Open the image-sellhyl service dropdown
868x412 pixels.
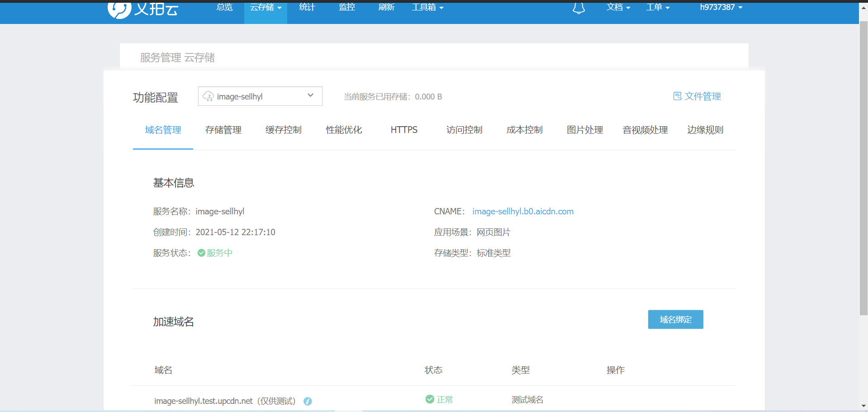(260, 96)
